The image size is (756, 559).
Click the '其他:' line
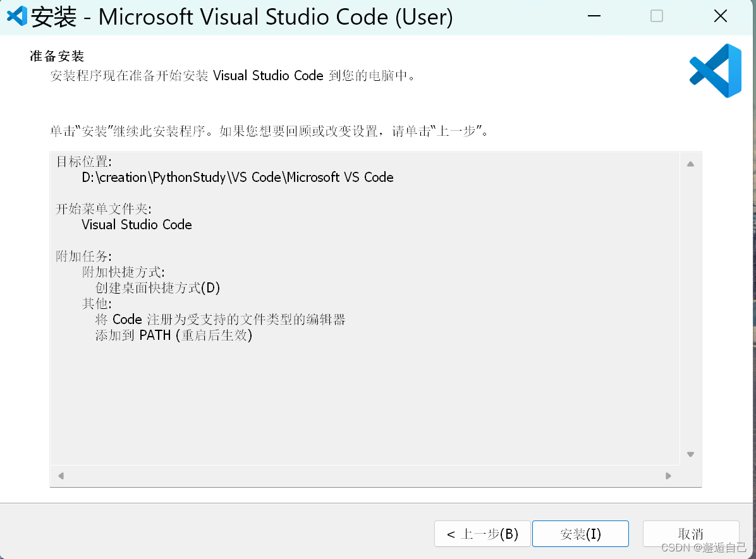click(x=97, y=303)
